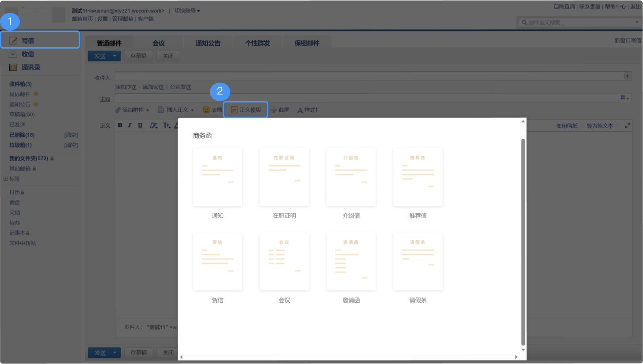The height and width of the screenshot is (364, 643).
Task: Open the arrow beside bottom 发送 button
Action: tap(115, 353)
